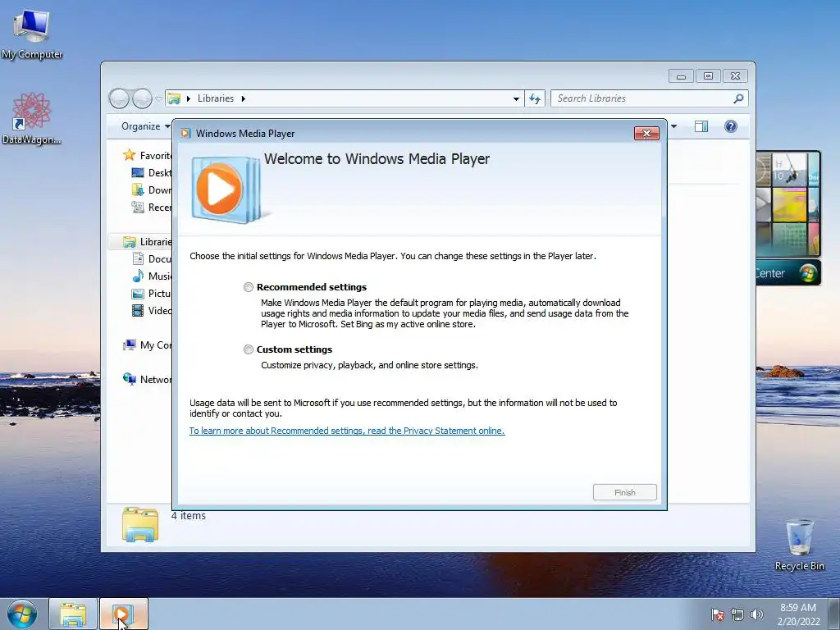Open the address bar history dropdown
This screenshot has width=840, height=630.
pyautogui.click(x=516, y=98)
